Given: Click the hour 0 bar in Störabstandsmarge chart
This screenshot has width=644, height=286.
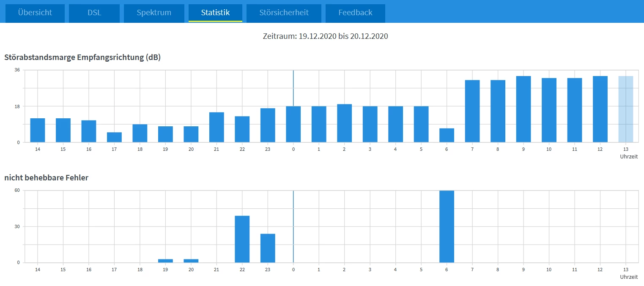Looking at the screenshot, I should (293, 124).
